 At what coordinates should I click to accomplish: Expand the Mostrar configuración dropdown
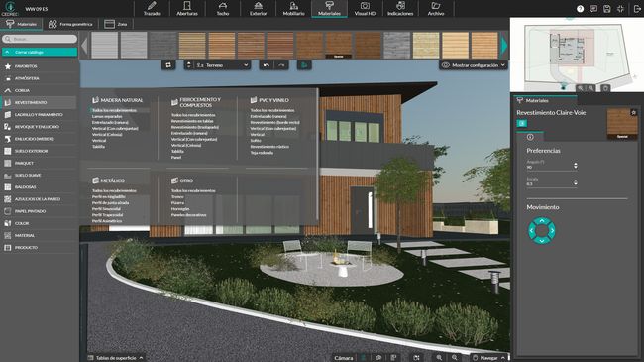[474, 65]
